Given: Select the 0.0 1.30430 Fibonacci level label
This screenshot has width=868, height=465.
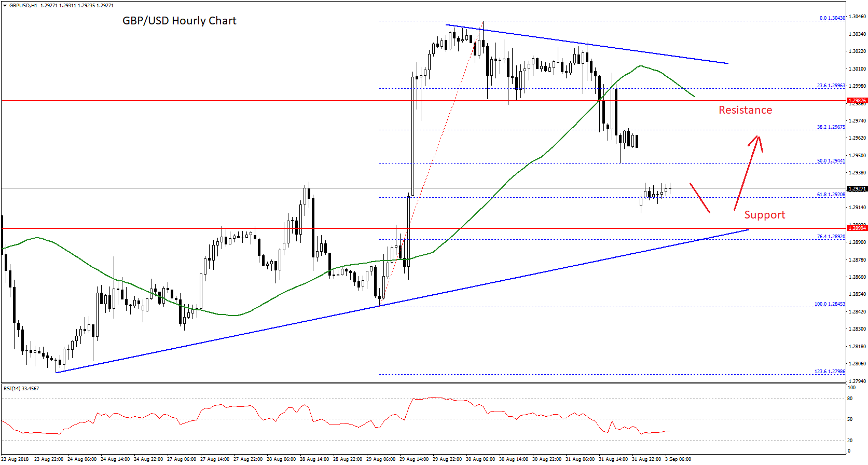Looking at the screenshot, I should click(x=832, y=18).
